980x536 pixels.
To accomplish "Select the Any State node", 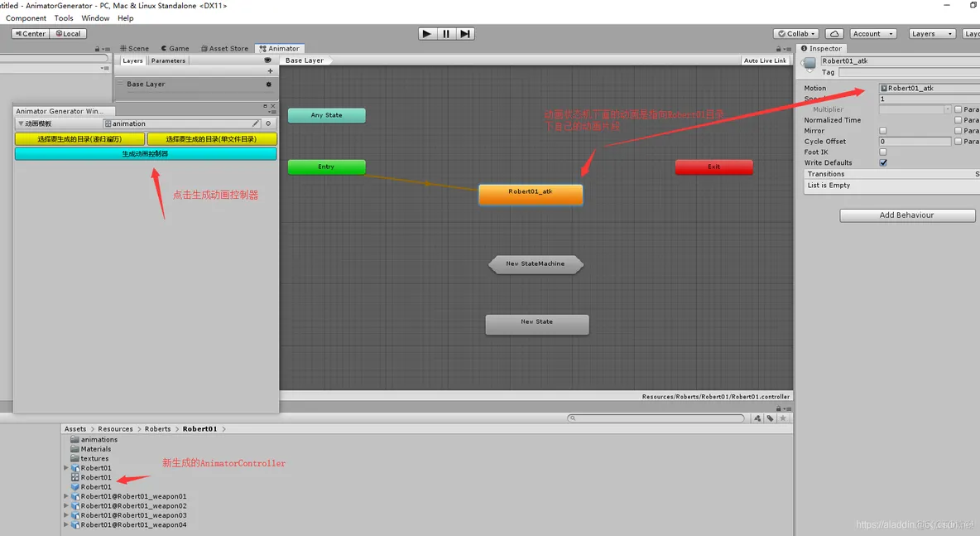I will tap(326, 115).
